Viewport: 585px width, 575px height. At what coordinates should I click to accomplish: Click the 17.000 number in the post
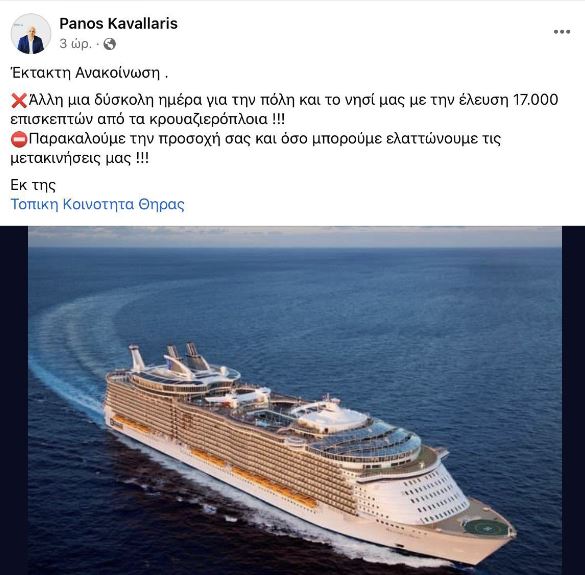coord(536,100)
